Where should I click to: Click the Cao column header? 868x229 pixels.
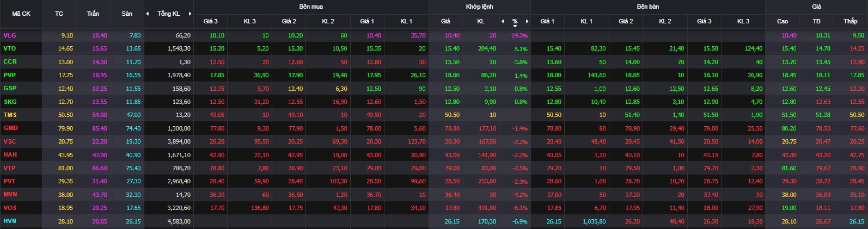[783, 21]
